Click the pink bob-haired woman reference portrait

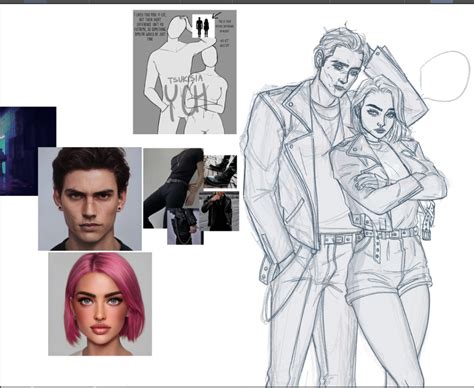coord(100,304)
